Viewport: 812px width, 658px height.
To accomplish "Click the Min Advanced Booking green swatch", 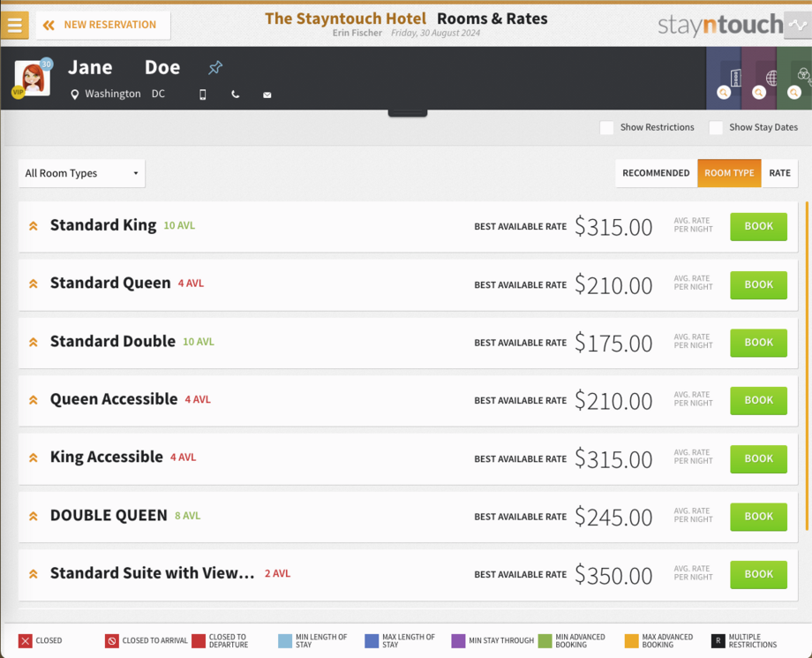I will pyautogui.click(x=545, y=641).
